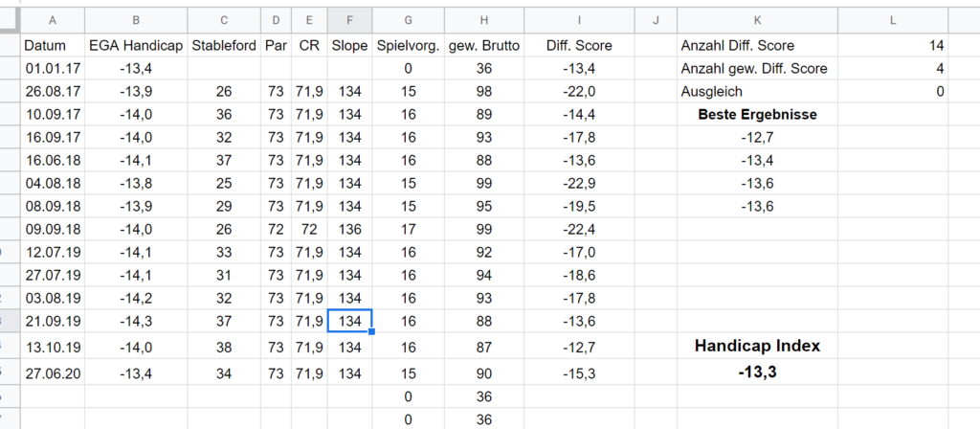Click the Stableford score 38
Viewport: 980px width, 429px height.
click(224, 347)
